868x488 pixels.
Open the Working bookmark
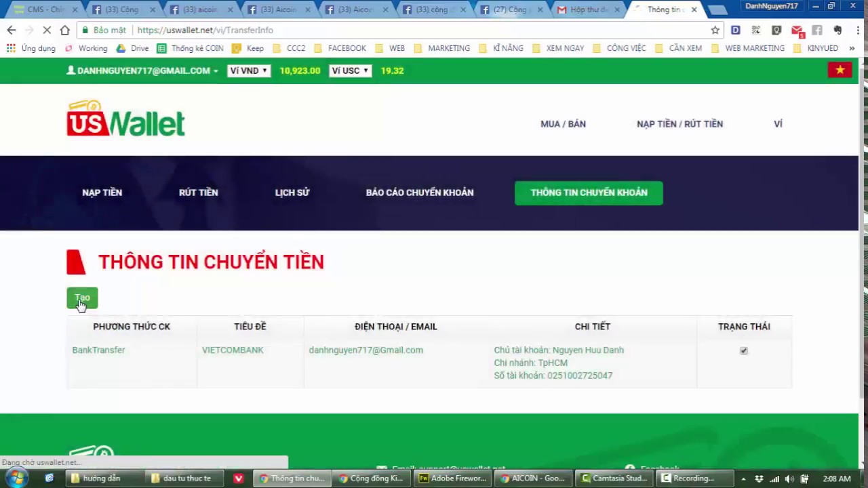pyautogui.click(x=86, y=48)
